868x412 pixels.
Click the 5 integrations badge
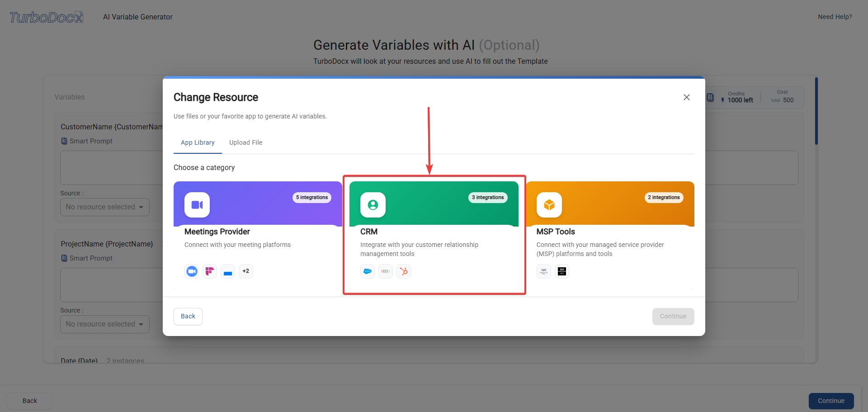[312, 198]
